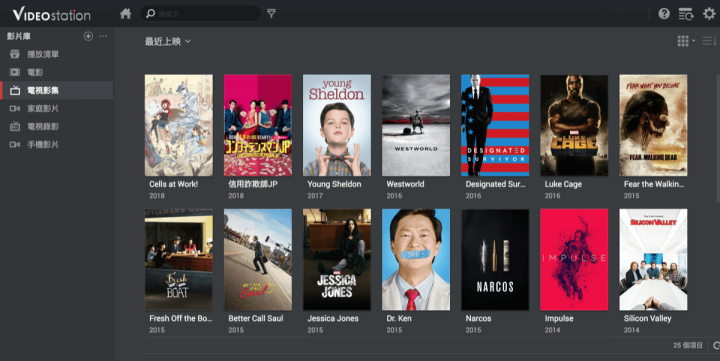The image size is (720, 361).
Task: Open the Fresh Off the Boat poster
Action: [x=179, y=259]
